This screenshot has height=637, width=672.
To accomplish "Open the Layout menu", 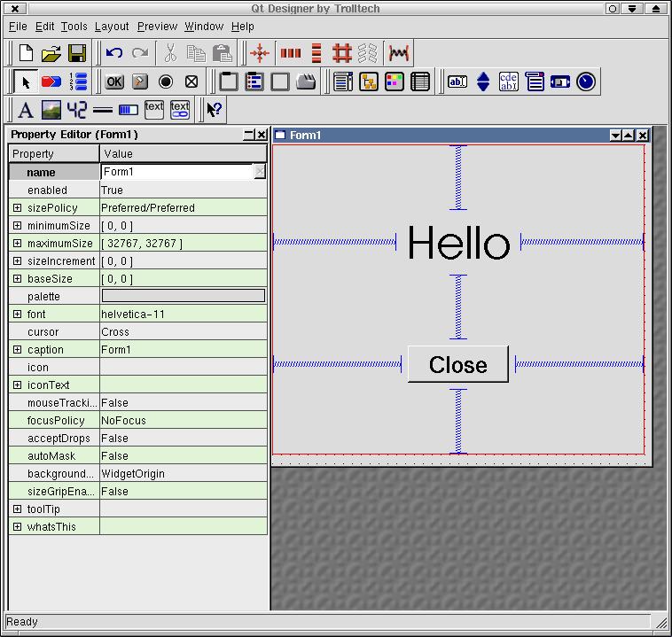I will click(112, 27).
